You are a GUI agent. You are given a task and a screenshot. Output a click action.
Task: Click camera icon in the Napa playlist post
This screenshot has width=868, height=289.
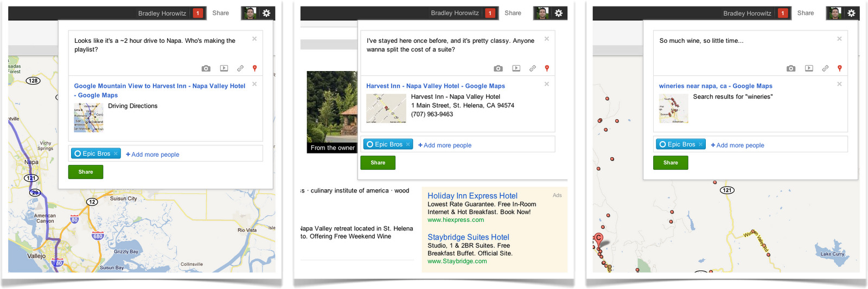coord(206,68)
